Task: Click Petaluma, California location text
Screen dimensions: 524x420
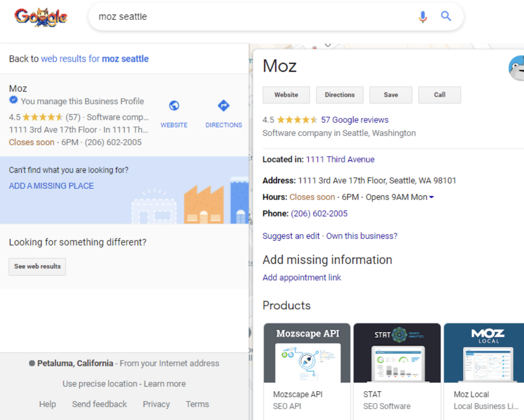Action: point(75,363)
